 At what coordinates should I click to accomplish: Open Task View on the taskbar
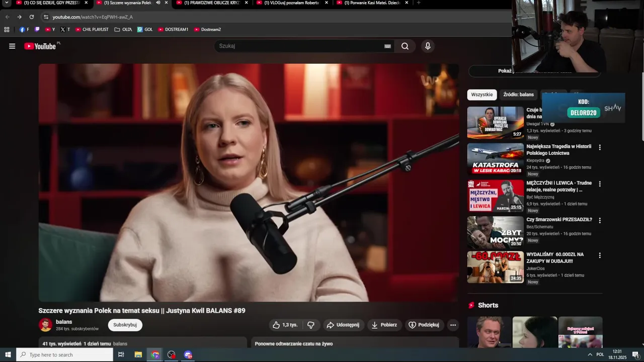[121, 354]
